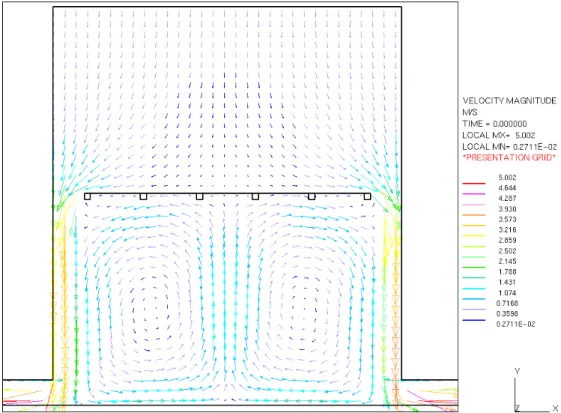
Task: Click the legend value 0.7168
Action: (x=506, y=303)
